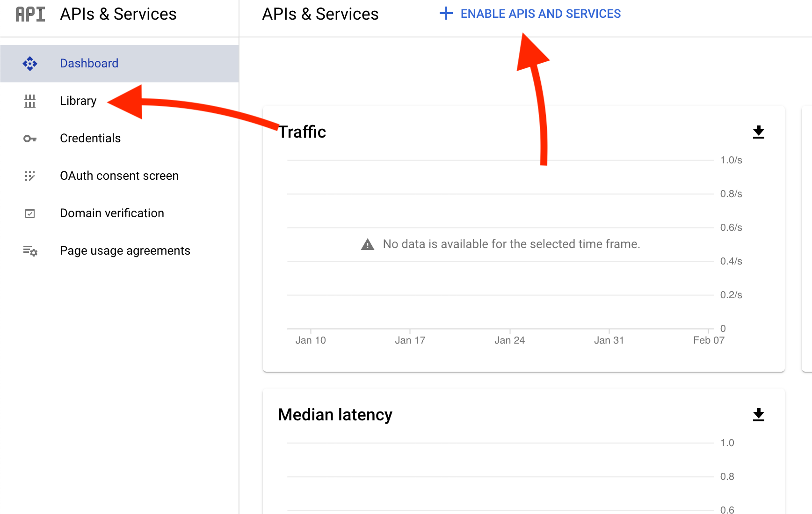
Task: Click the Jan 24 axis label
Action: pyautogui.click(x=510, y=340)
